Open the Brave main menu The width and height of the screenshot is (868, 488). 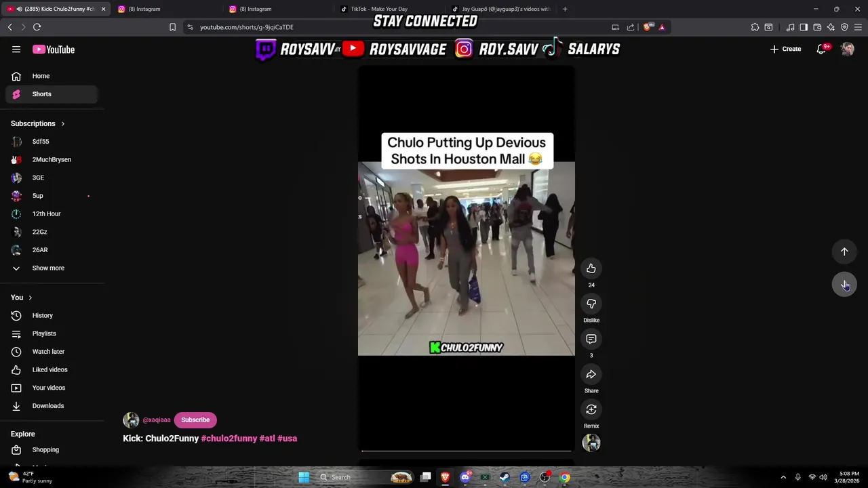859,27
